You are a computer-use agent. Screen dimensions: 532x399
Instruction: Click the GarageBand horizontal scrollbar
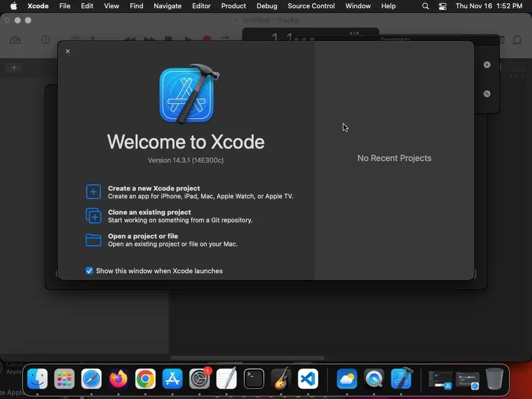coord(247,358)
